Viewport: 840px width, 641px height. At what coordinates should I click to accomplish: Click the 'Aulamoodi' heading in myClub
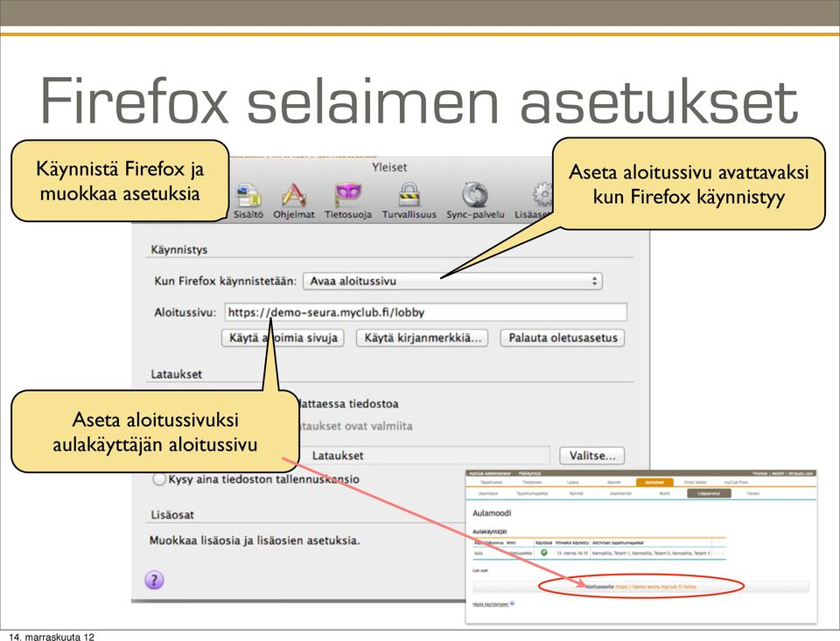coord(492,513)
